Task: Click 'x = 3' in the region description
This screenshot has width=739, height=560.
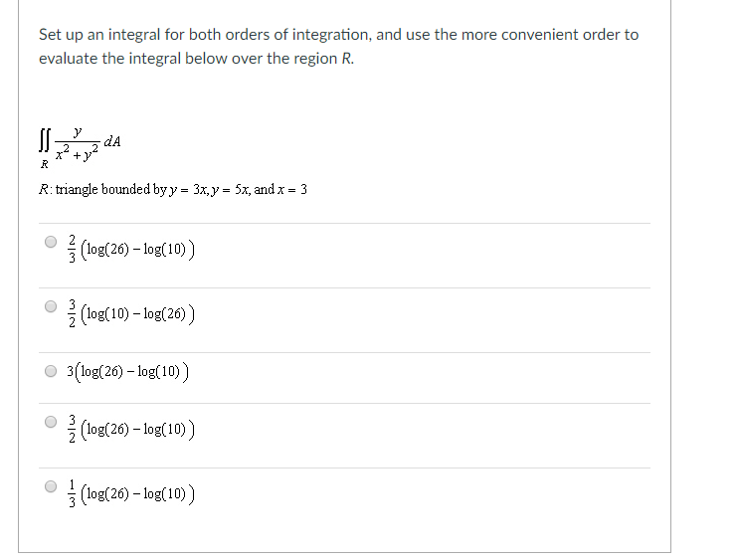Action: [x=292, y=190]
